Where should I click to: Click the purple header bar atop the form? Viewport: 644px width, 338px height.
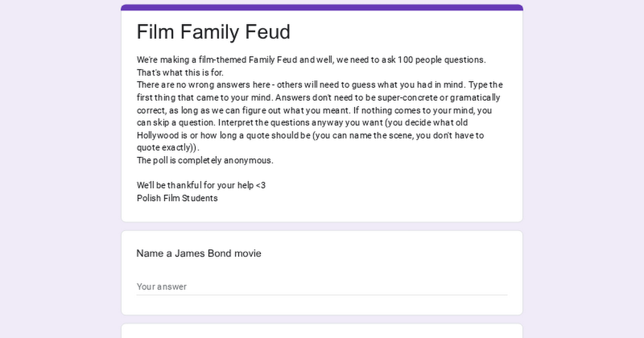point(322,8)
